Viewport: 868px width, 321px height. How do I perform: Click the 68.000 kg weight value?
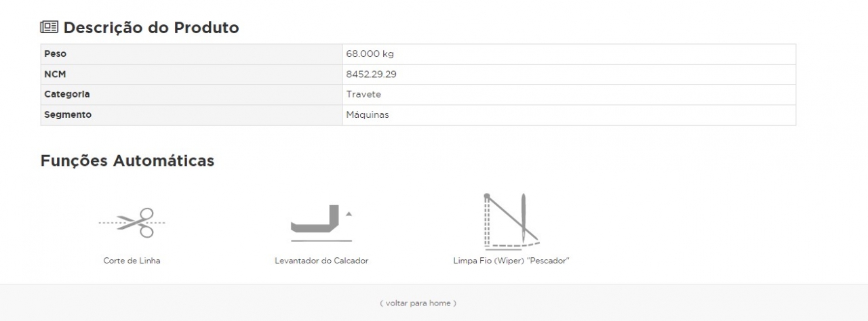tap(370, 54)
